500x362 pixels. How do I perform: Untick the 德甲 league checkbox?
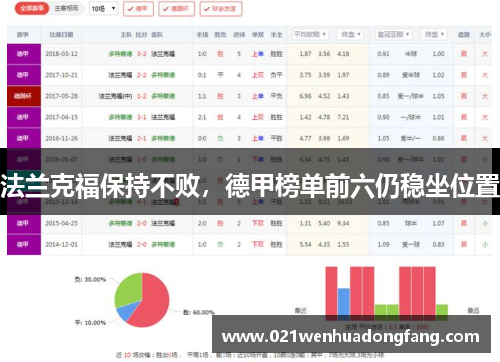click(138, 9)
